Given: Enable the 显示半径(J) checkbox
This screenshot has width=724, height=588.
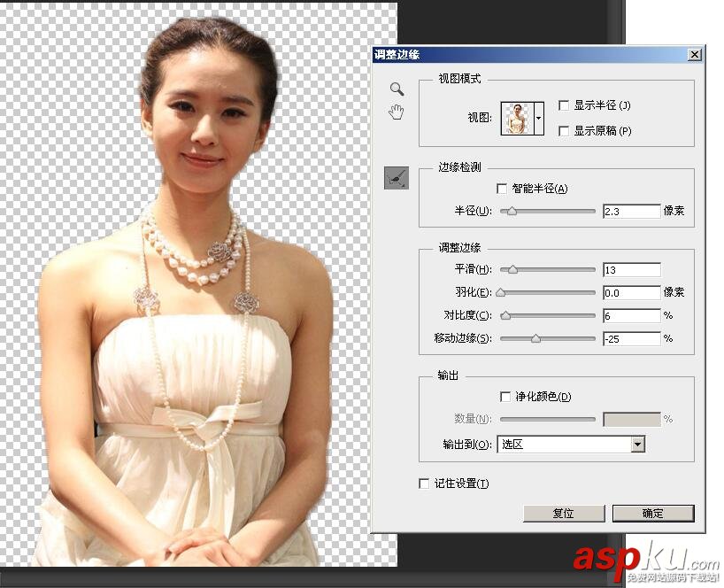Looking at the screenshot, I should (564, 104).
